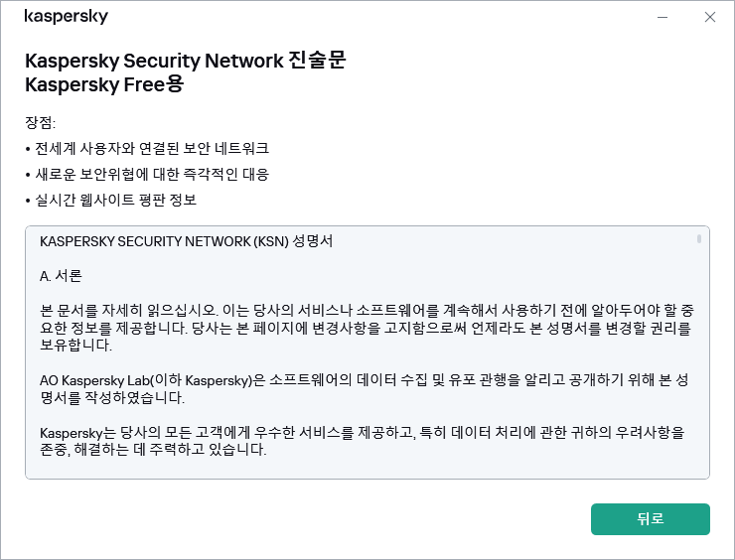
Task: Click the 'Kaspersky Free용' subtitle
Action: coord(104,84)
